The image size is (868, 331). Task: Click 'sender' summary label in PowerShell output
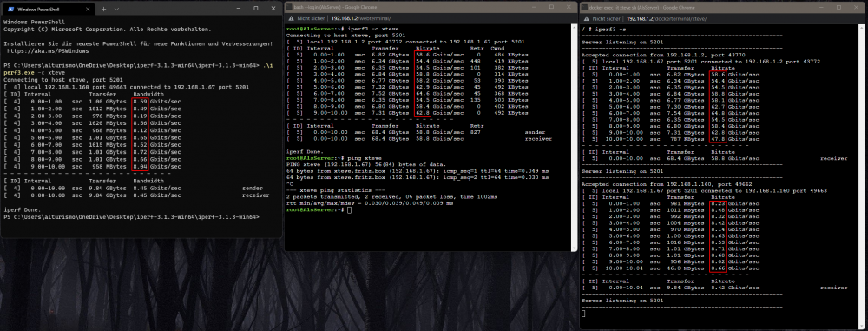(x=253, y=188)
